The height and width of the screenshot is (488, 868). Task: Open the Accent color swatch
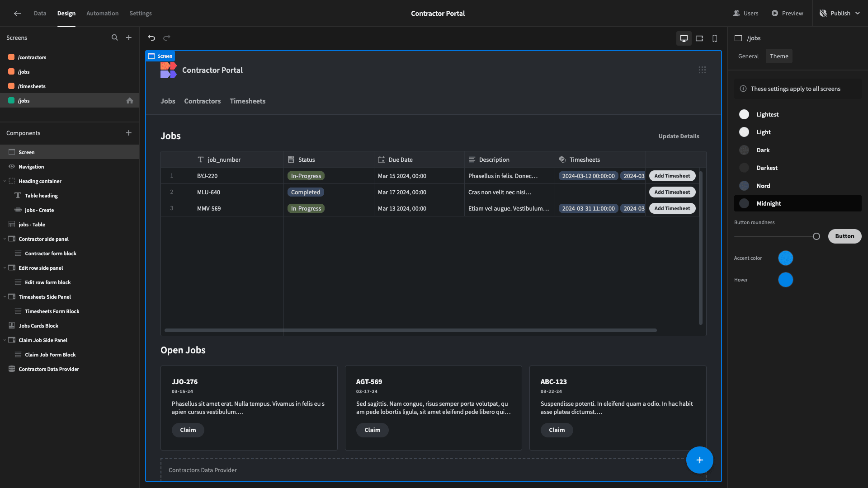(x=786, y=258)
